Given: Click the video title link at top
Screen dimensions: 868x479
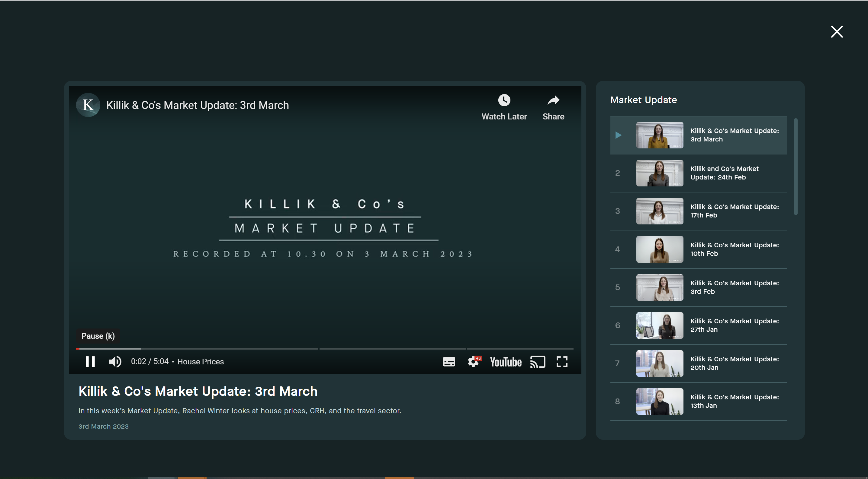Looking at the screenshot, I should pos(198,105).
